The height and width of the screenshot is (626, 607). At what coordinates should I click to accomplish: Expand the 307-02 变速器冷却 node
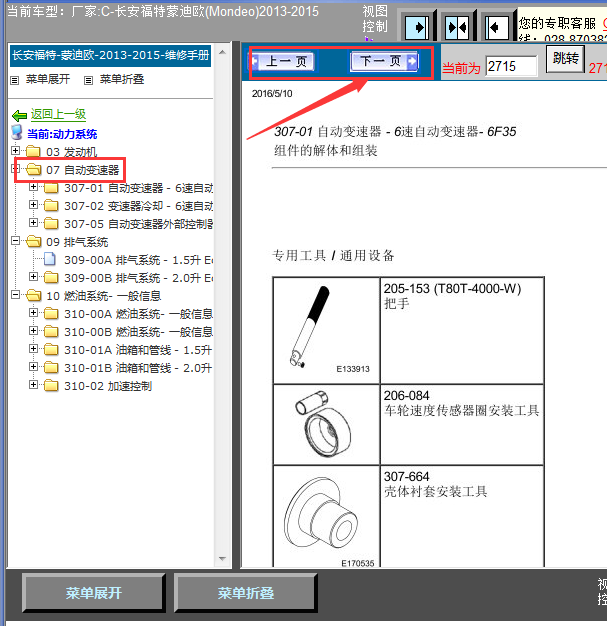coord(34,204)
